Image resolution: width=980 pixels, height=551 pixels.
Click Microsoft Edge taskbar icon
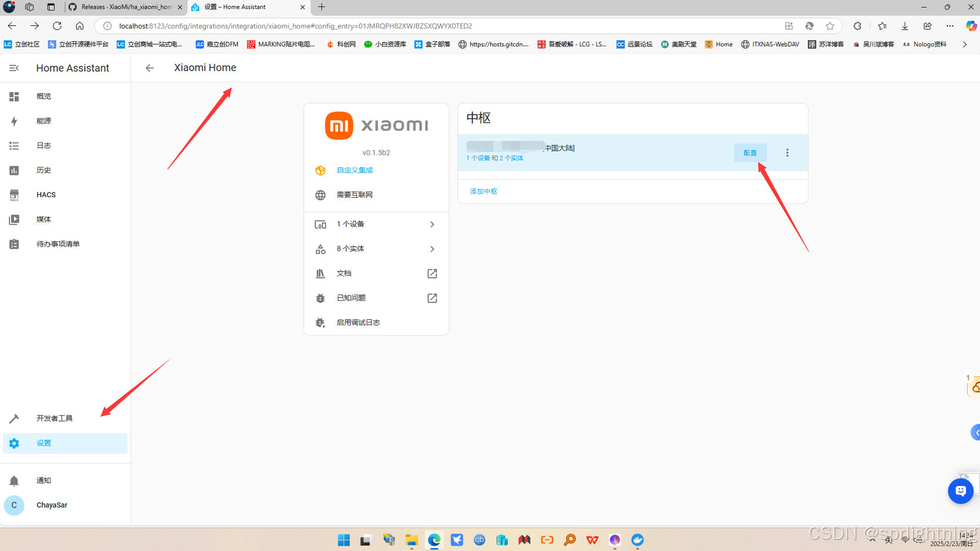click(434, 540)
